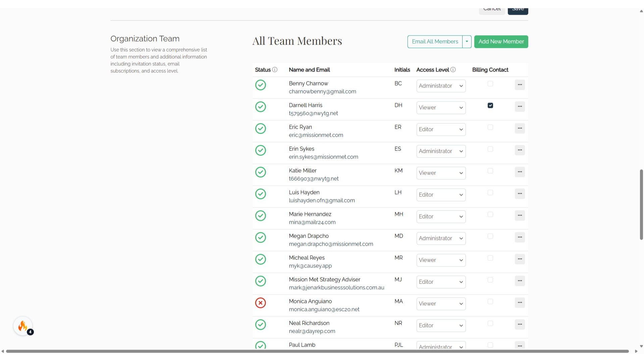Click Luis Hayden's green status checkmark

(261, 194)
